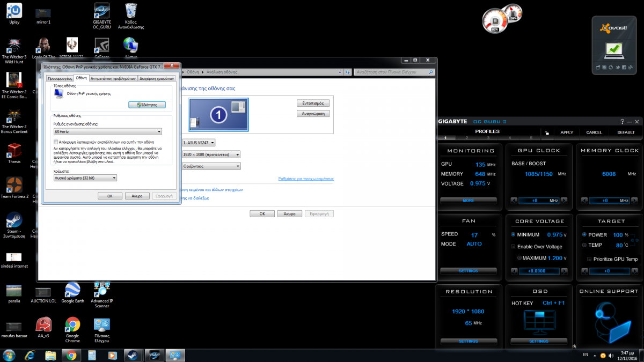
Task: Select the AUCTION LOL desktop file
Action: pyautogui.click(x=43, y=294)
